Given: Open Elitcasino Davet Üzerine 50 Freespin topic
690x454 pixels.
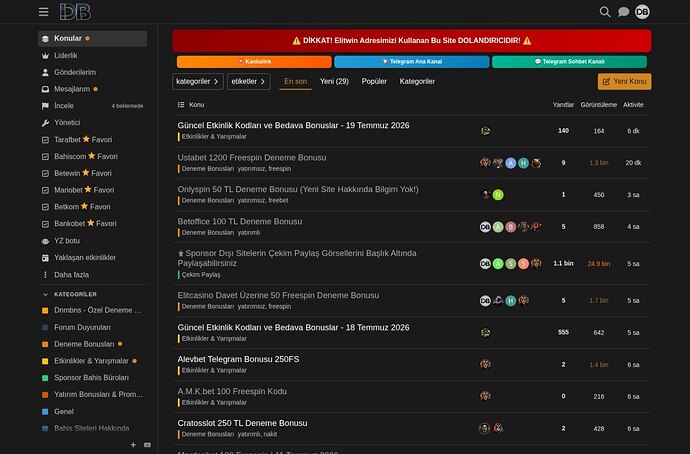Looking at the screenshot, I should pos(278,295).
